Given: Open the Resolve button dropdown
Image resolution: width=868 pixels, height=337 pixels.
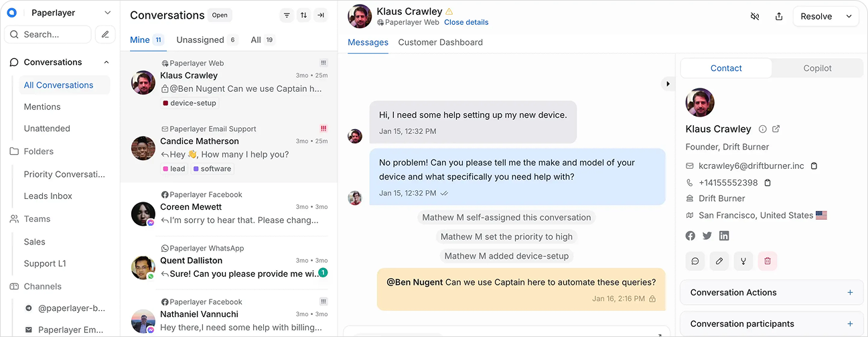Looking at the screenshot, I should pos(849,16).
